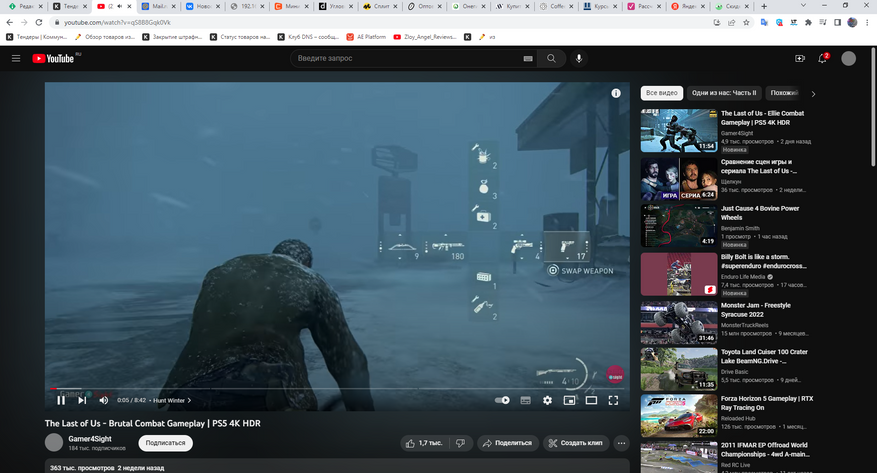Screen dimensions: 877x473
Task: Open Тендеры | Коммун bookmark
Action: 36,37
